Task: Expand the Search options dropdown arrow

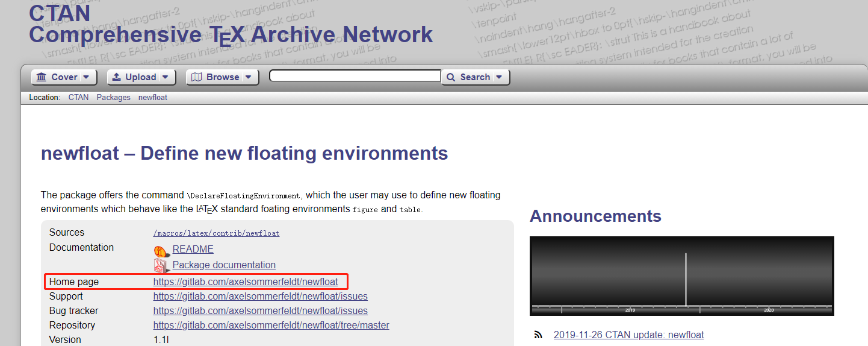Action: click(498, 77)
